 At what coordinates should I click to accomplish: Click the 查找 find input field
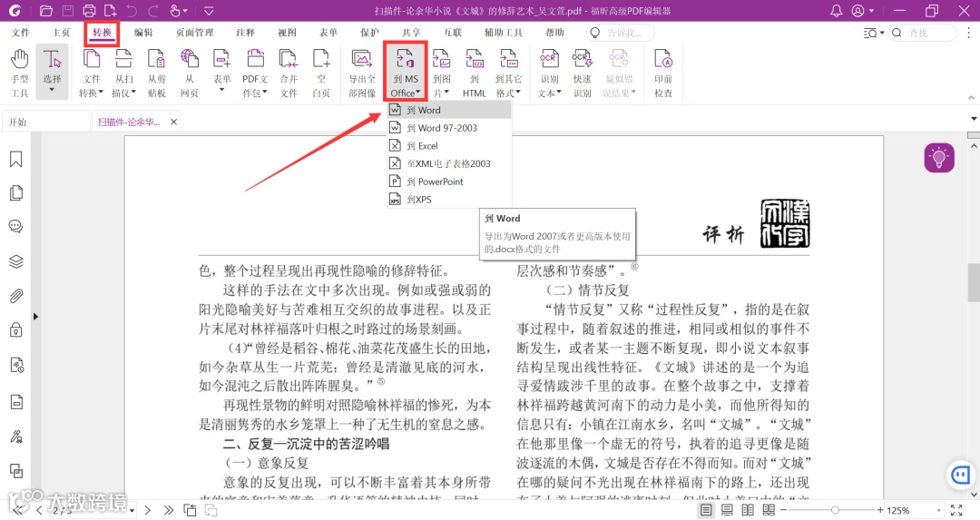click(923, 33)
